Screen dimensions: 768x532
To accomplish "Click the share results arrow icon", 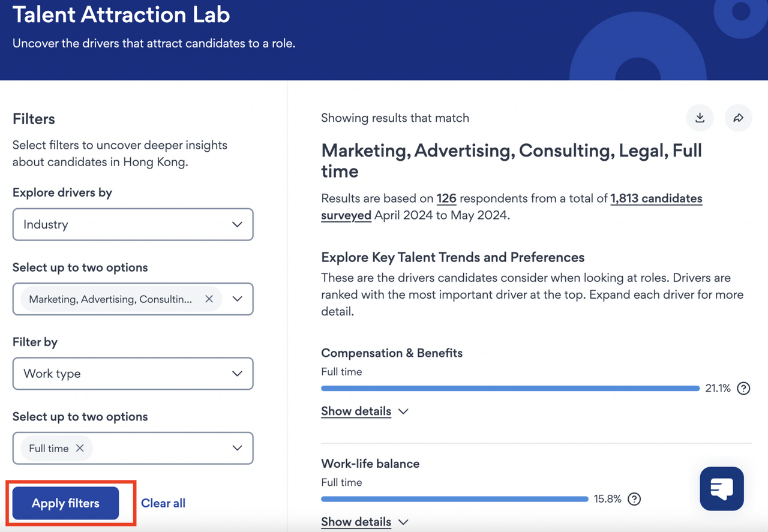I will pos(738,118).
